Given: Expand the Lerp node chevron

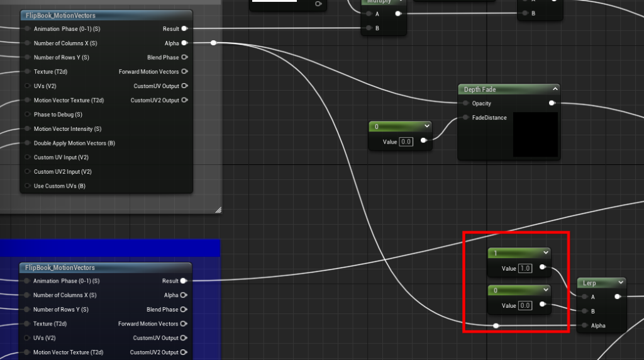Looking at the screenshot, I should tap(621, 283).
